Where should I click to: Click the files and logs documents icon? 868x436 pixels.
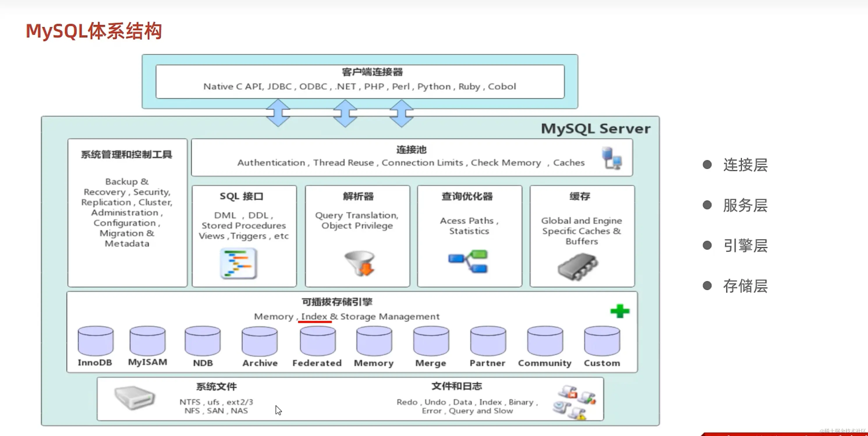pyautogui.click(x=574, y=402)
